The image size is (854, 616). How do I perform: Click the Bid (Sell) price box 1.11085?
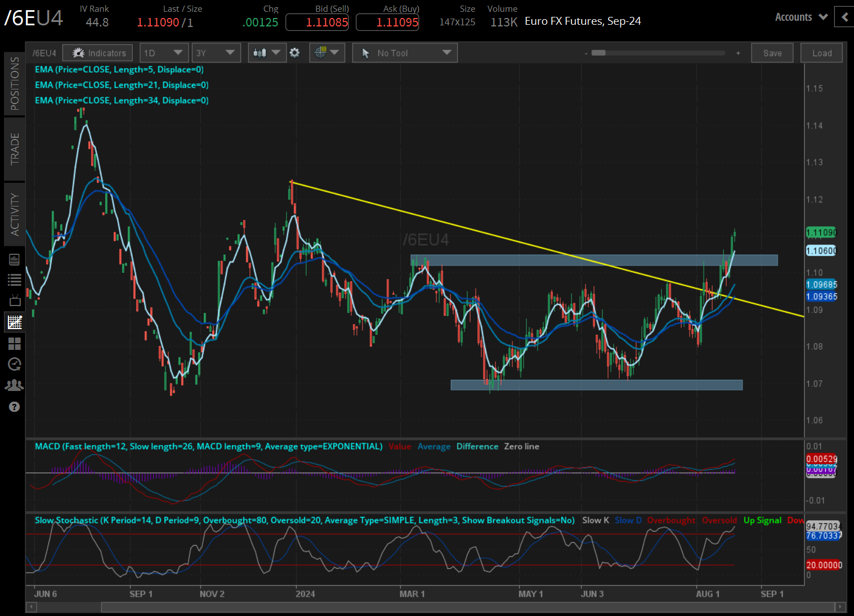pyautogui.click(x=317, y=23)
